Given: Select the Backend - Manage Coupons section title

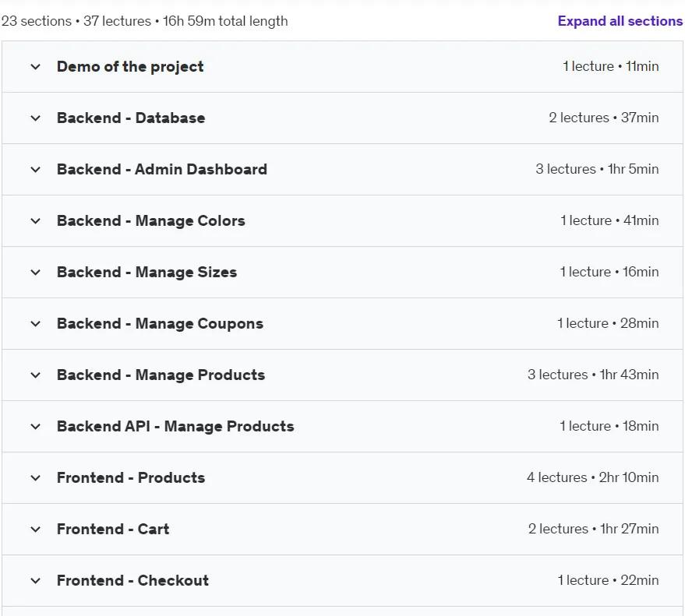Looking at the screenshot, I should [160, 323].
